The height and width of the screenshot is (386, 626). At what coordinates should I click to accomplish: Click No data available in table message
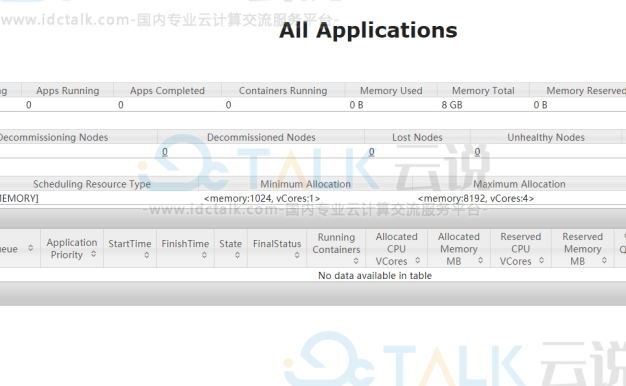(x=375, y=275)
